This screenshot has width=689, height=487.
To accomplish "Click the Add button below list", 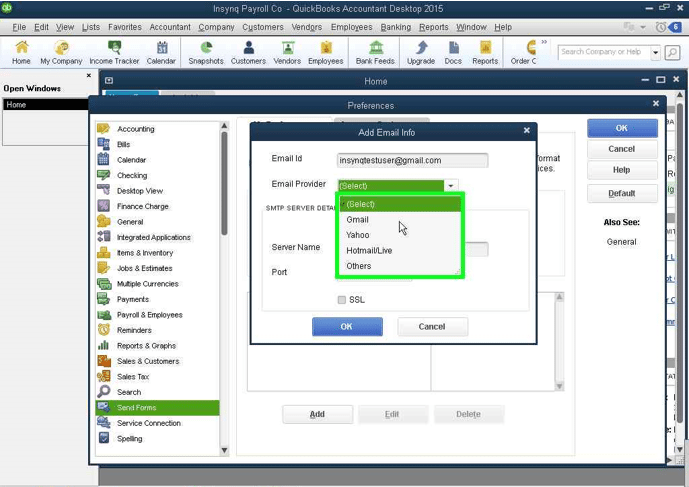I will coord(317,414).
